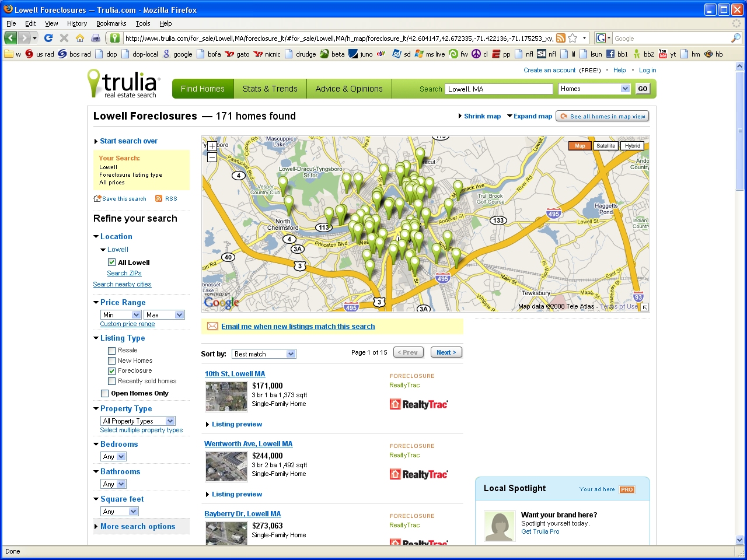Click the Trulia logo
Image resolution: width=747 pixels, height=560 pixels.
[123, 84]
